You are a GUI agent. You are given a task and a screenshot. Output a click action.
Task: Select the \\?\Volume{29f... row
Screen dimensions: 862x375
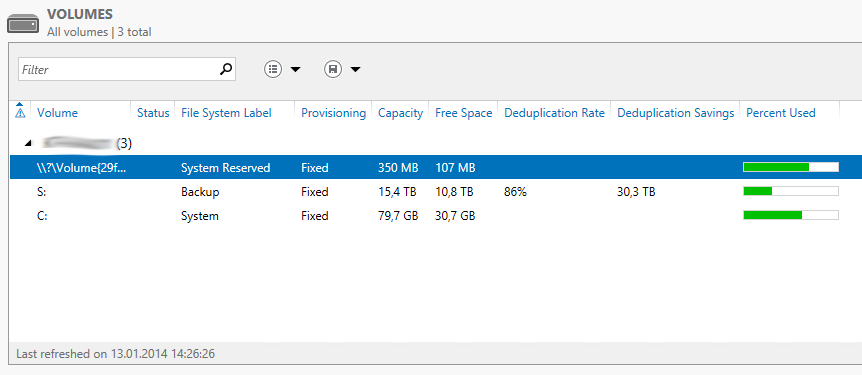[436, 167]
